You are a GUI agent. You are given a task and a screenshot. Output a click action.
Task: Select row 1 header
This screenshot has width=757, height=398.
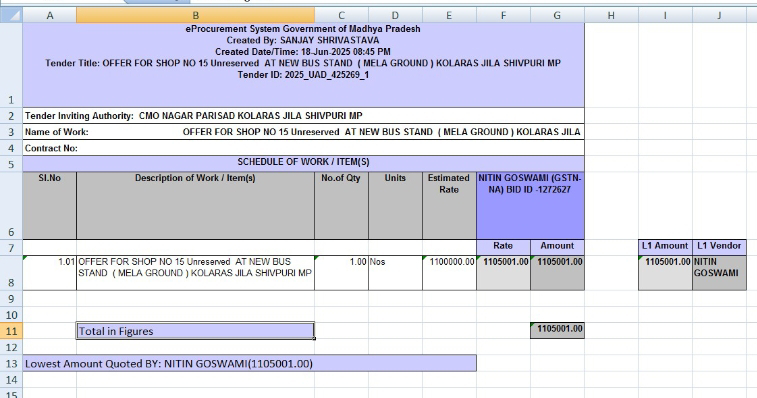[11, 65]
